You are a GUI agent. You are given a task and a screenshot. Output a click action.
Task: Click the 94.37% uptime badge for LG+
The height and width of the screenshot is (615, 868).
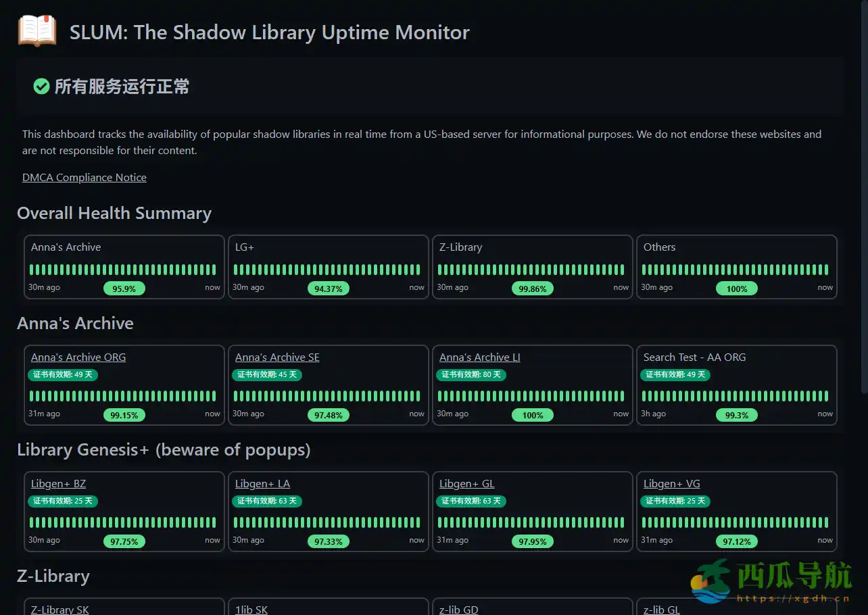(x=329, y=289)
